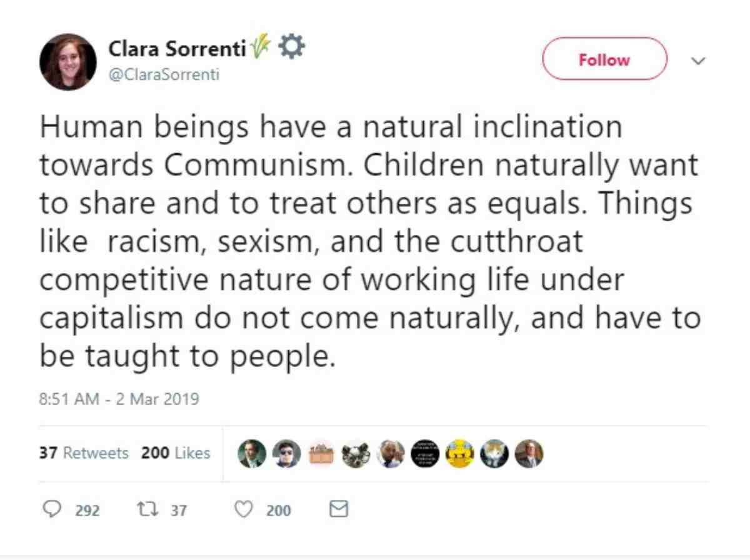Open the dog photo liker avatar
750x560 pixels.
[356, 454]
